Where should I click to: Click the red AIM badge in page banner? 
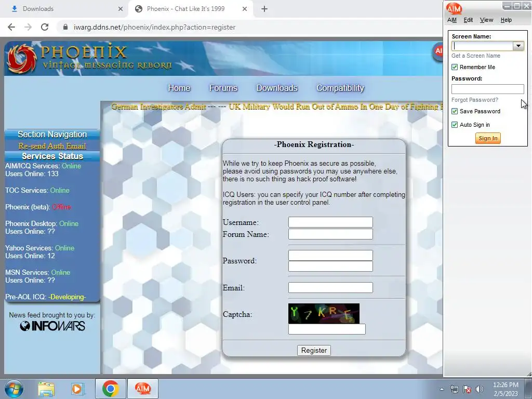[437, 51]
